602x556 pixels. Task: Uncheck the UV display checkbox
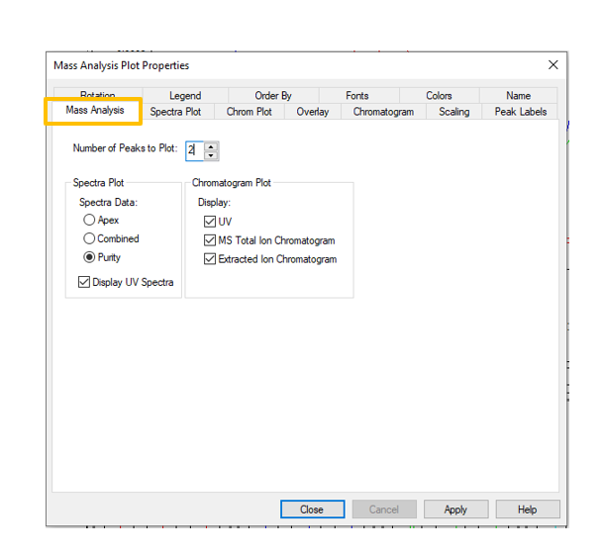click(x=210, y=221)
